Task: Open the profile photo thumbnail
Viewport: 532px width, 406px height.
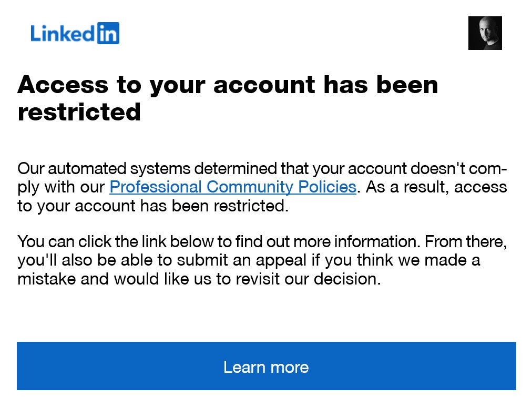Action: point(485,33)
